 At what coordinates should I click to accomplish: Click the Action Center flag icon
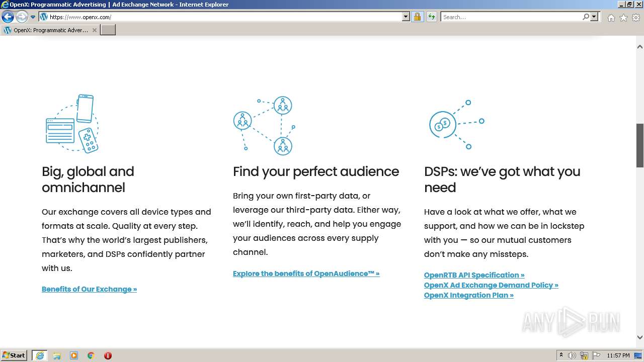[x=596, y=355]
